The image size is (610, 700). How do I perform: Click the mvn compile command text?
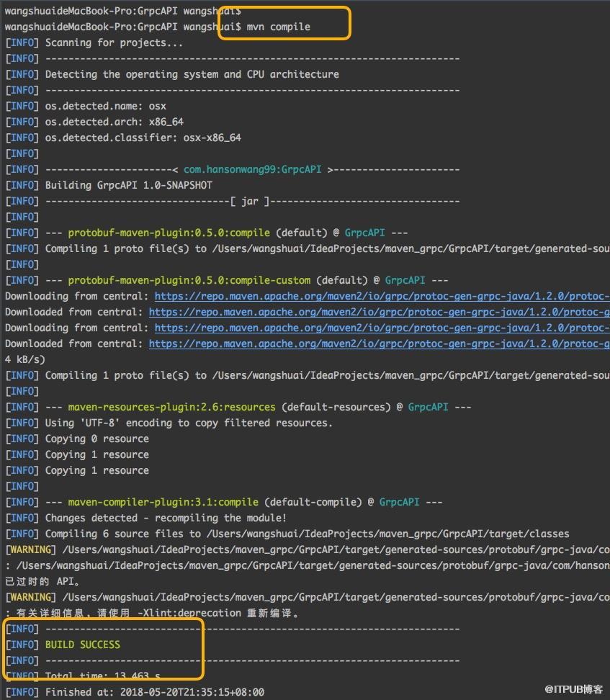pyautogui.click(x=278, y=27)
